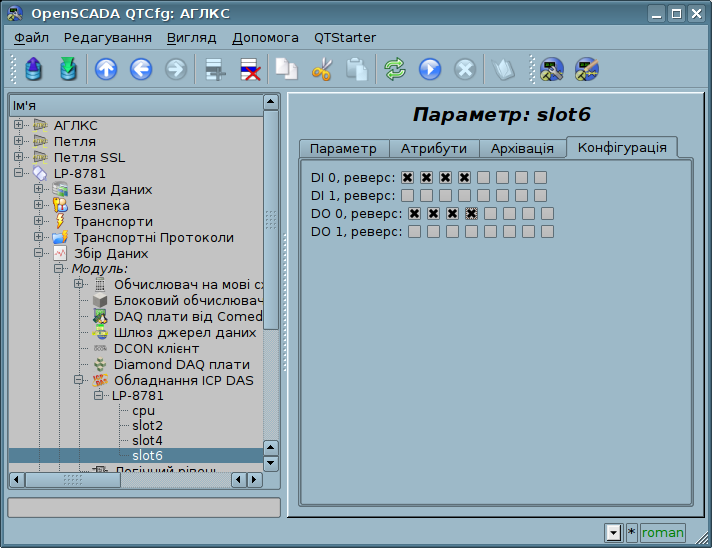Select slot4 in the tree
712x548 pixels.
point(147,440)
